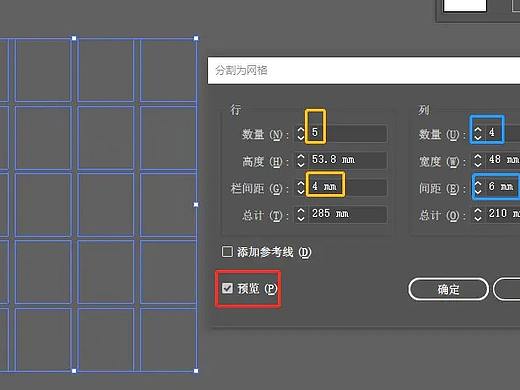Click the row 总计 (T) 285 mm field
520x390 pixels.
pos(348,214)
